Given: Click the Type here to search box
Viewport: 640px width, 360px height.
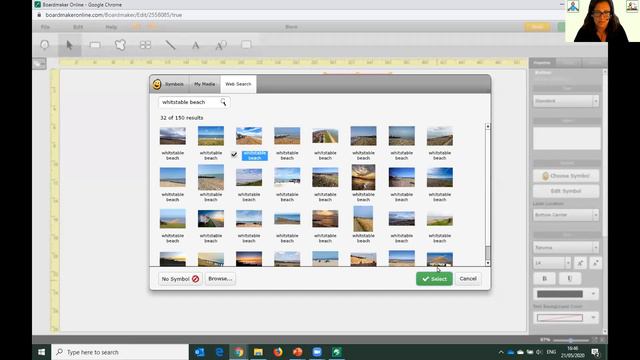Looking at the screenshot, I should pyautogui.click(x=120, y=352).
